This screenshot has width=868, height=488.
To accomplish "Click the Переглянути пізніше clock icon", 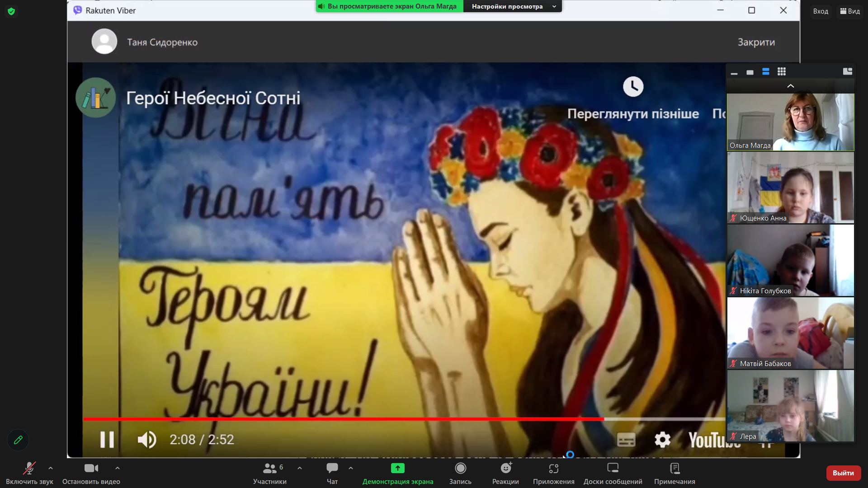I will (633, 86).
